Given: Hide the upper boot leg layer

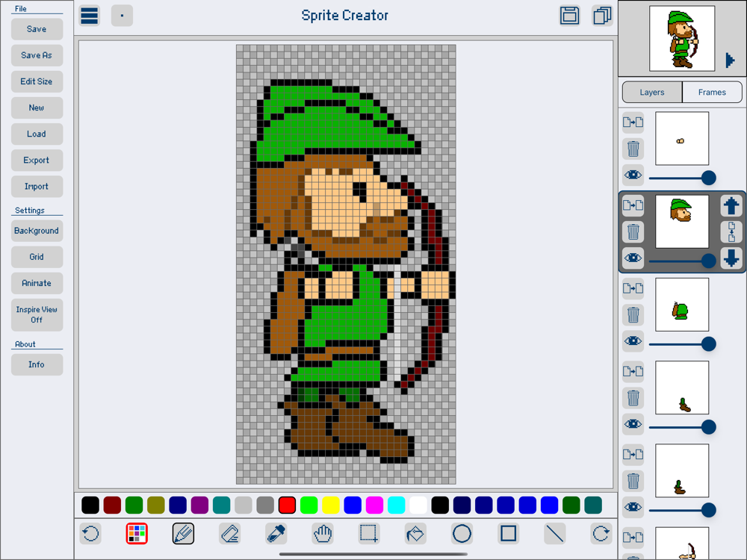Looking at the screenshot, I should coord(633,424).
